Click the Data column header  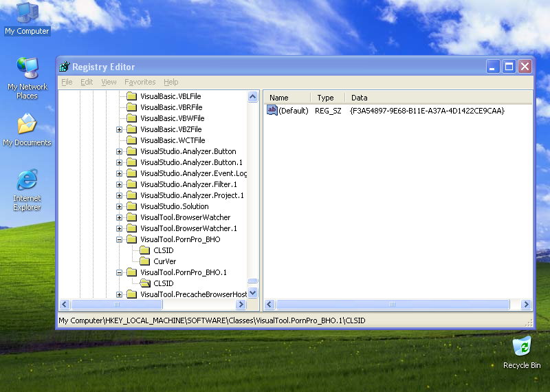click(439, 98)
